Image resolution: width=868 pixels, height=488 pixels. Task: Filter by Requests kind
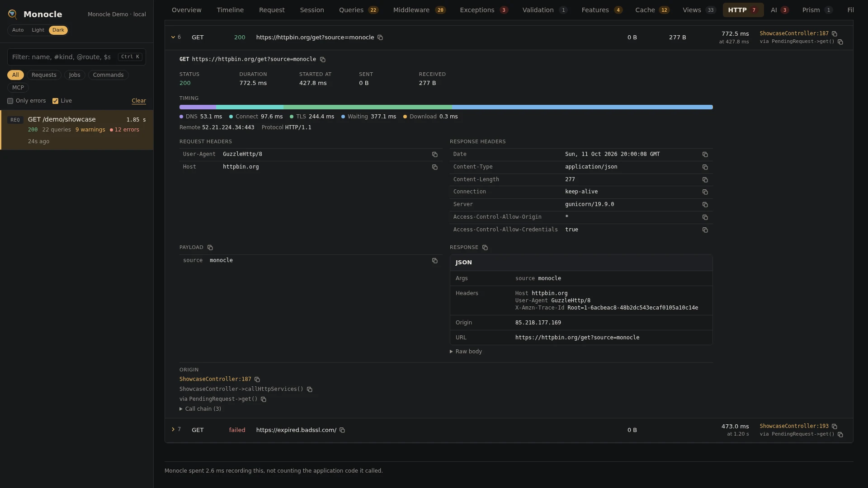coord(44,75)
